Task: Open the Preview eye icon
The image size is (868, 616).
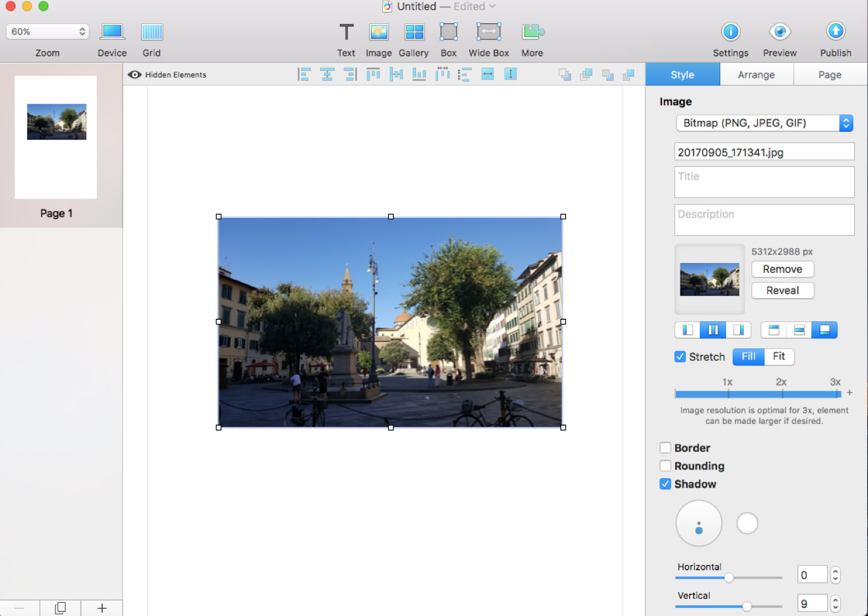Action: coord(779,32)
